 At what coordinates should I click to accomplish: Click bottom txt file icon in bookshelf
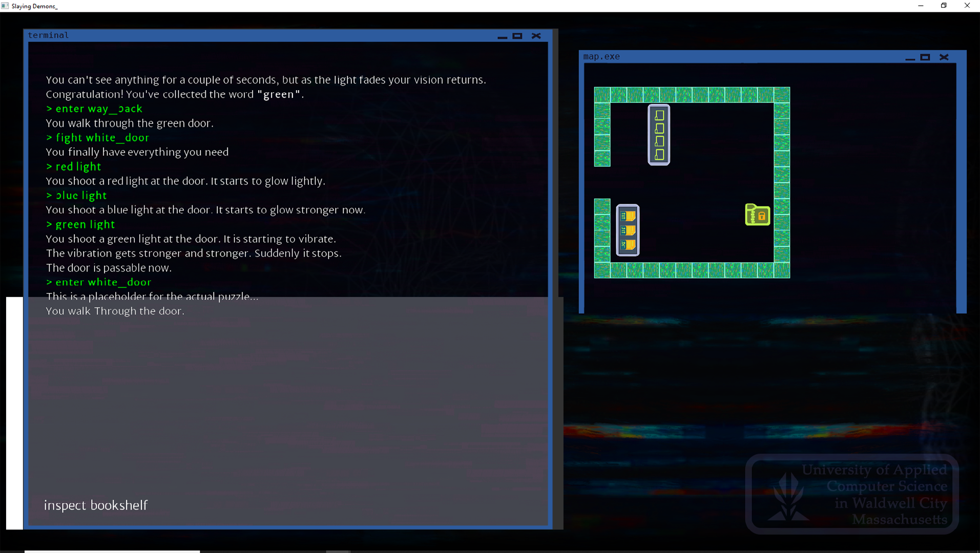[628, 245]
